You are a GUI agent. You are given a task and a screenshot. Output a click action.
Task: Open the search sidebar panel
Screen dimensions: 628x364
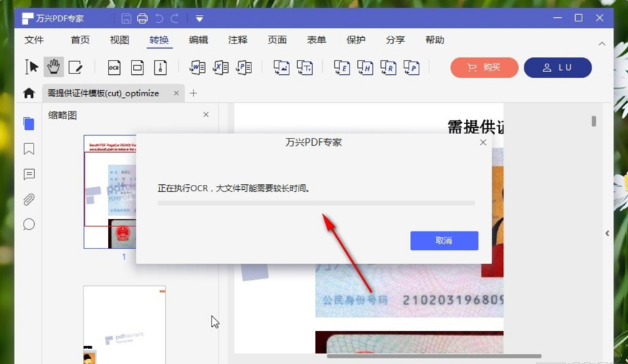click(29, 224)
